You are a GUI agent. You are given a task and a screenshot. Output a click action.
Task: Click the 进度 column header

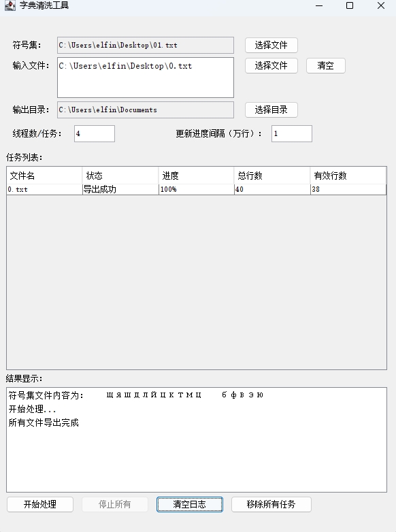click(x=196, y=176)
